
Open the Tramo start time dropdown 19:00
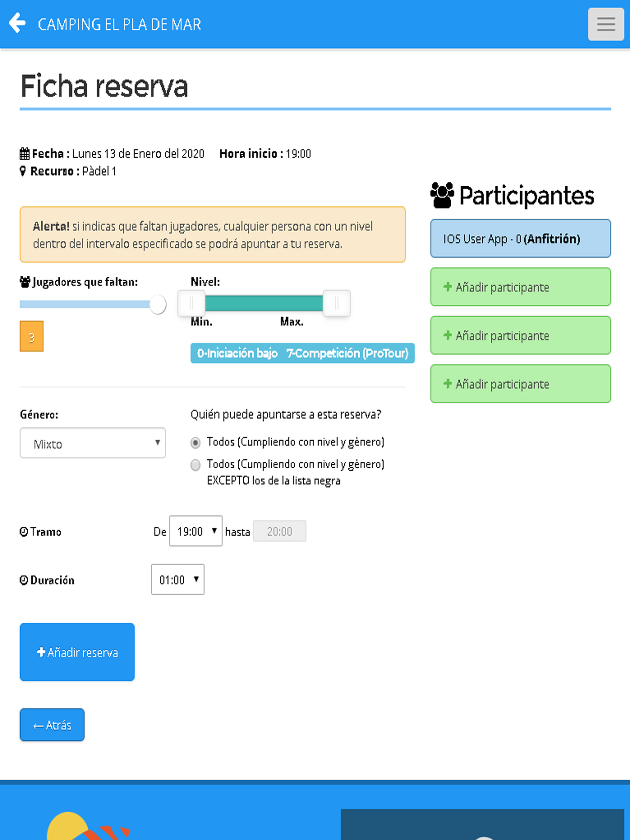196,531
